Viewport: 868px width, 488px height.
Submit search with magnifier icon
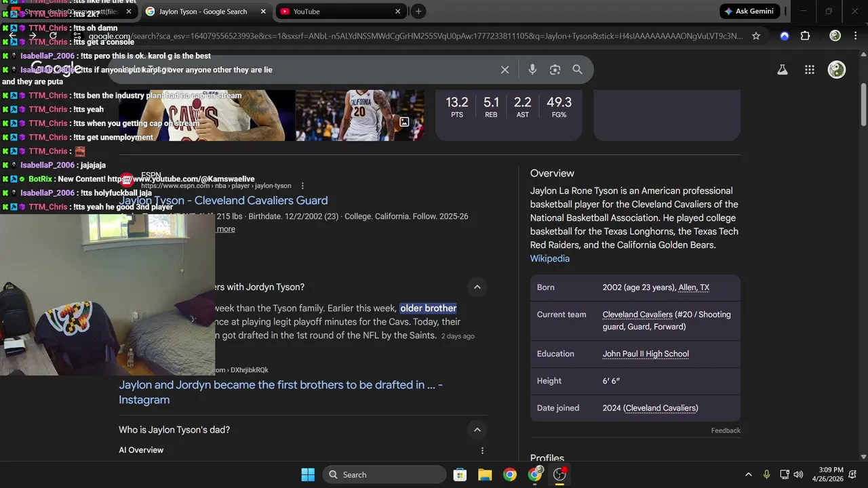577,70
